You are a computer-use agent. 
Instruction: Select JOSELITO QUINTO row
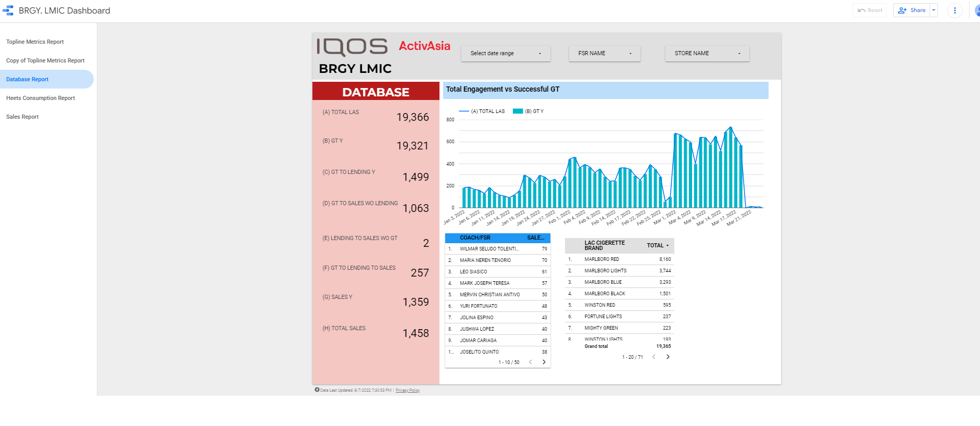498,352
